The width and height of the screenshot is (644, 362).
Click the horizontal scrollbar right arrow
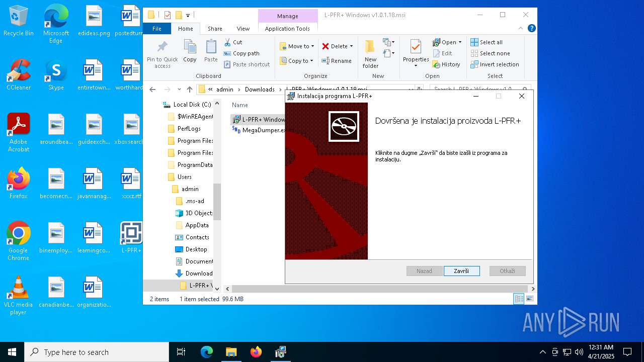pyautogui.click(x=533, y=289)
